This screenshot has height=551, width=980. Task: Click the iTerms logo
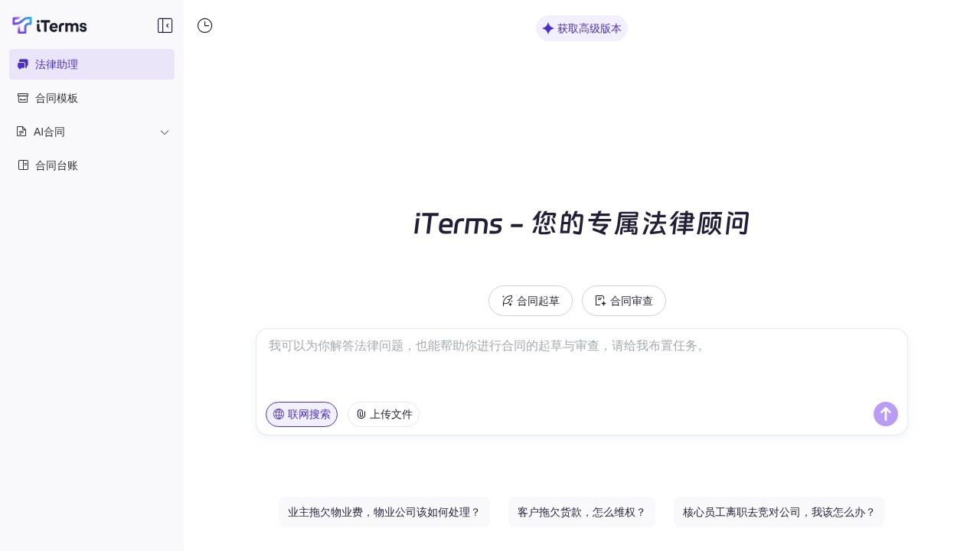(x=49, y=25)
